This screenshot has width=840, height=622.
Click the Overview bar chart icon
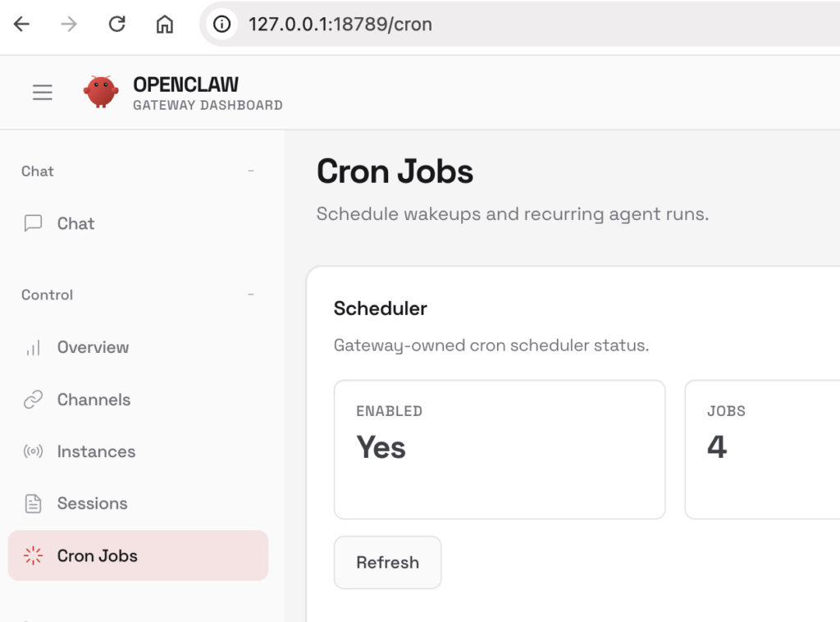point(33,348)
